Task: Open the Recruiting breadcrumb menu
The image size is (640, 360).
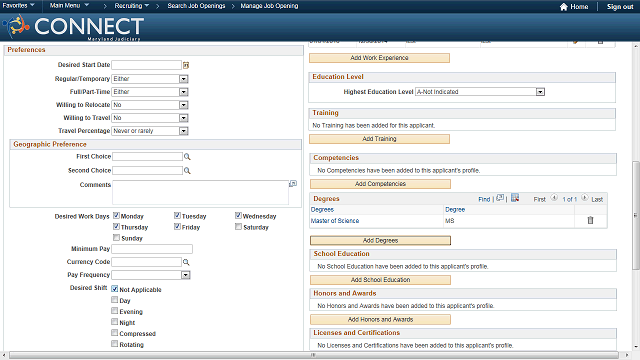Action: coord(132,6)
